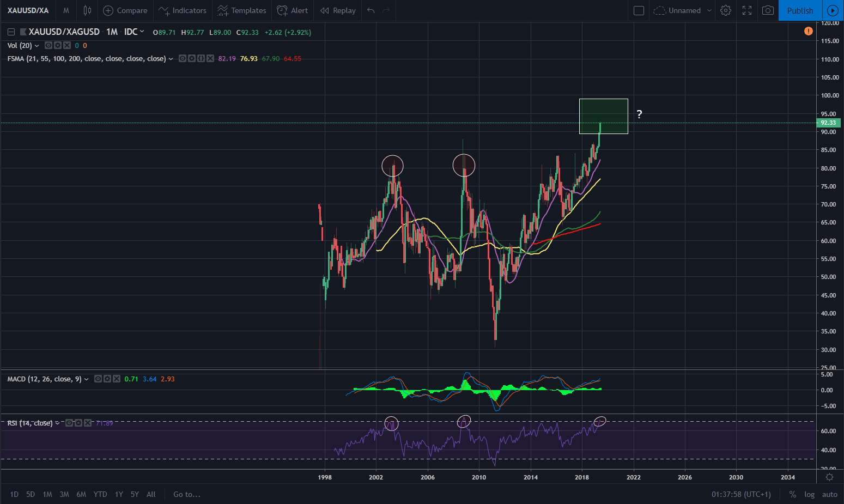Expand the MACD indicator dropdown
The image size is (844, 504).
tap(87, 379)
